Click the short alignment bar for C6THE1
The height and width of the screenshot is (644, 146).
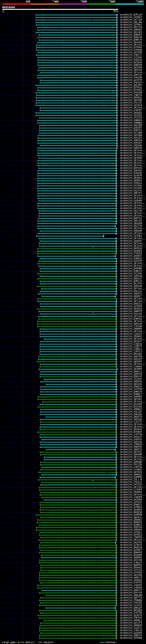pyautogui.click(x=70, y=236)
